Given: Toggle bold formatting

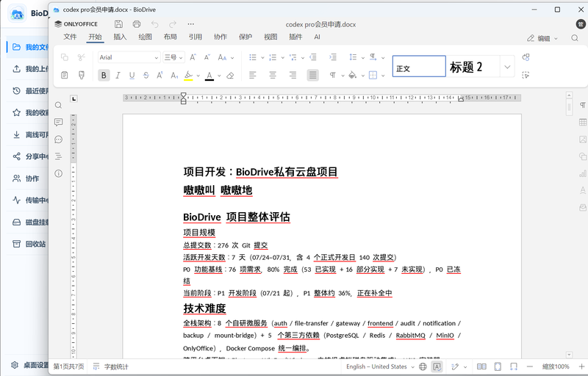Looking at the screenshot, I should pos(104,76).
